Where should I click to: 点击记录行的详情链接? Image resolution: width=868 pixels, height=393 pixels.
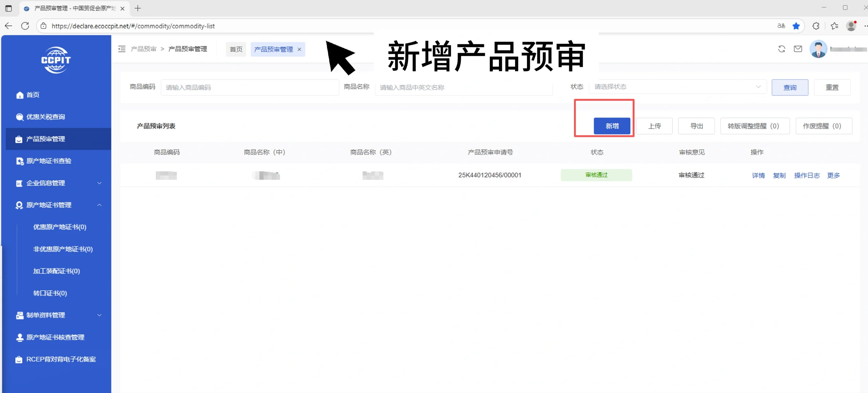(759, 175)
